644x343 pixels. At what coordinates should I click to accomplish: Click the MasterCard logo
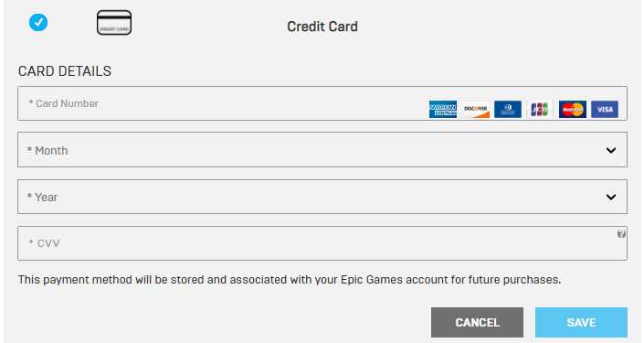[573, 109]
